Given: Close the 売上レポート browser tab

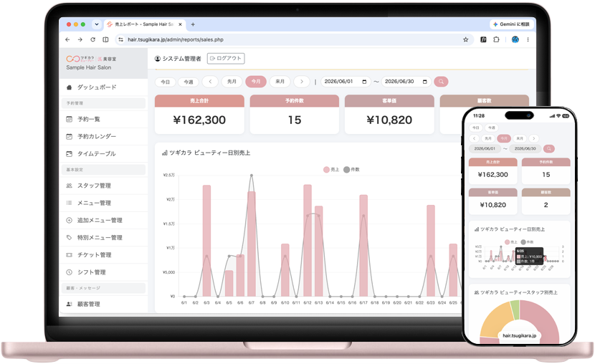Looking at the screenshot, I should [x=180, y=24].
